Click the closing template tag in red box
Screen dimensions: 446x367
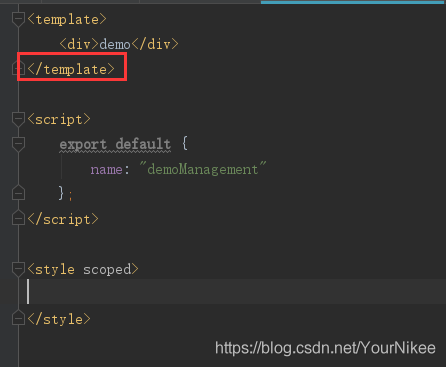(71, 69)
